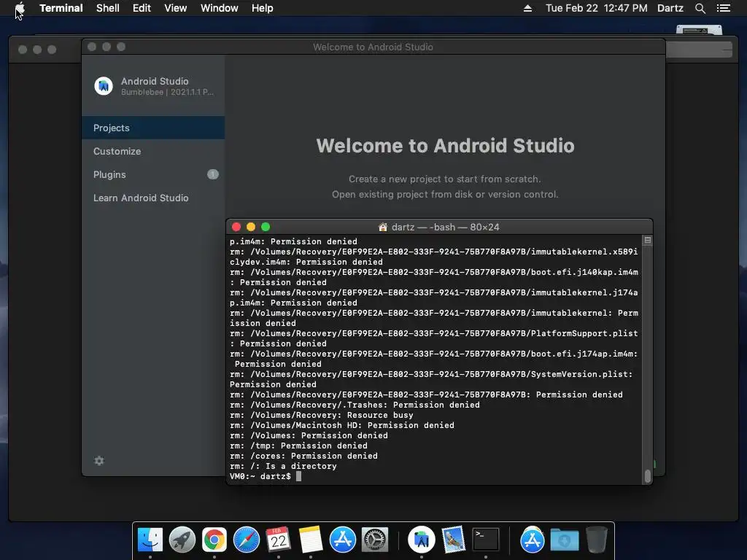Click line 'rm: /Volumes/Macintosh HD: Permission denied'
Viewport: 747px width, 560px height.
pos(341,425)
